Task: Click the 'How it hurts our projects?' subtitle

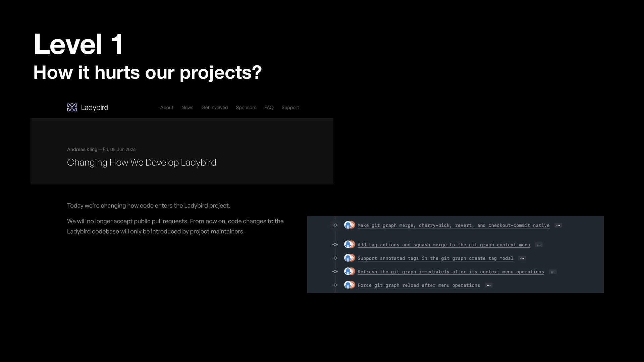Action: tap(148, 73)
